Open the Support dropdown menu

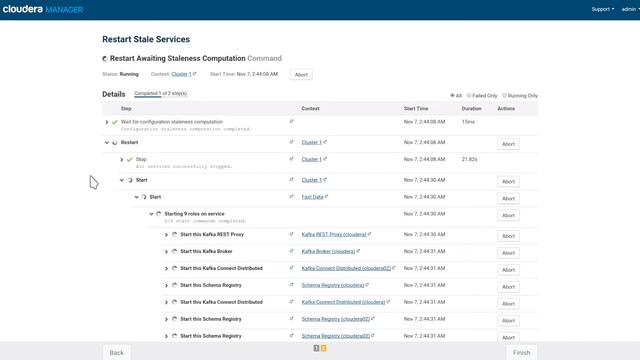[603, 9]
